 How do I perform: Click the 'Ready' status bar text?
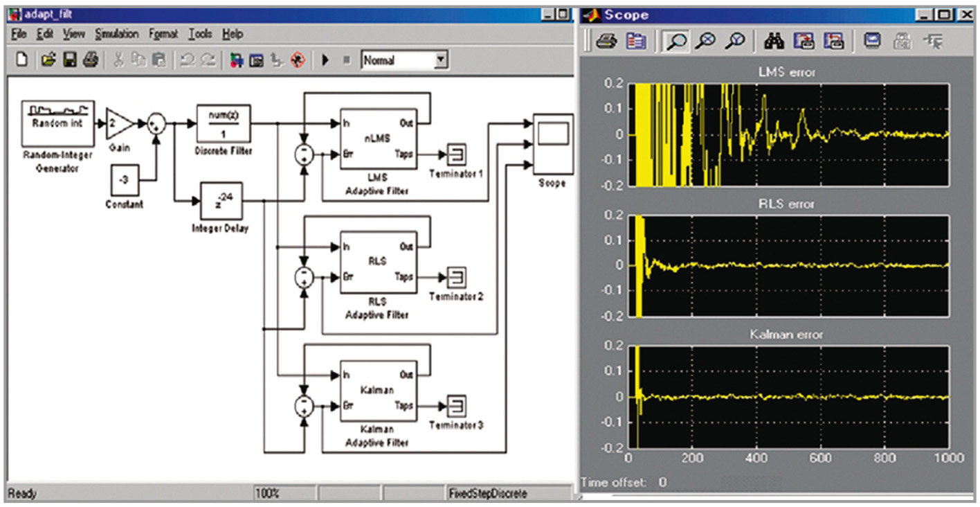coord(22,494)
